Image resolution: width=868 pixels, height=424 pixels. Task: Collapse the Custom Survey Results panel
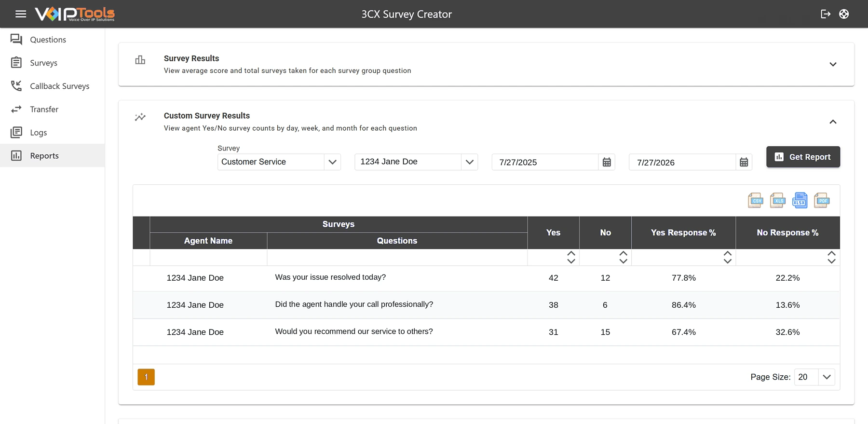click(x=833, y=122)
